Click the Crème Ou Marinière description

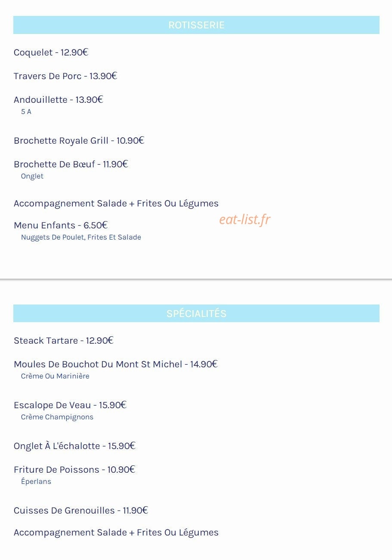coord(55,376)
